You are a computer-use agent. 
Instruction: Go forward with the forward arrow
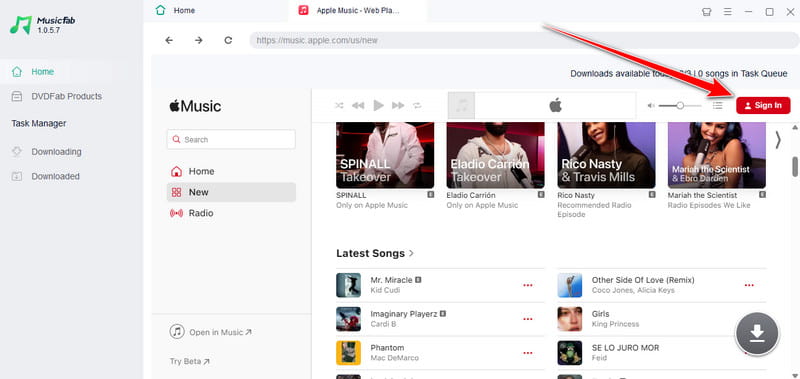click(x=198, y=40)
